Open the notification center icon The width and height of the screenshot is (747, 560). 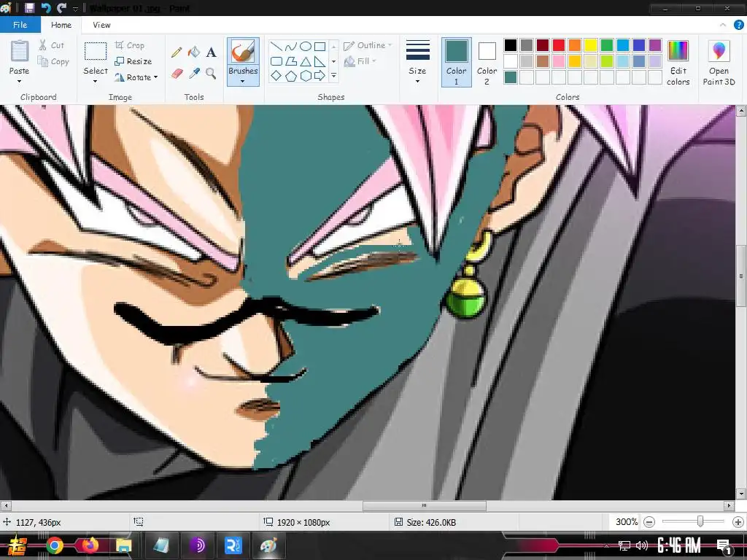(x=724, y=546)
